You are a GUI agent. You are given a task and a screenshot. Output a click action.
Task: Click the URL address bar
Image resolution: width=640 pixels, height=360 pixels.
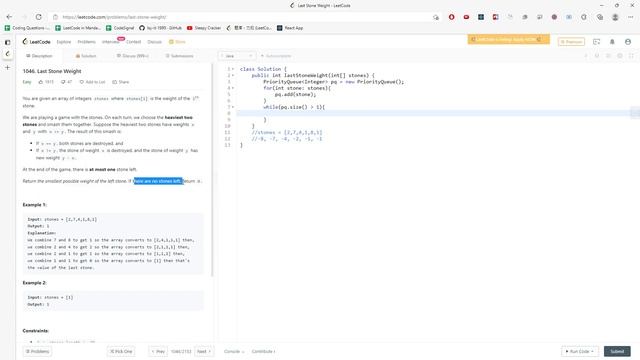(245, 17)
